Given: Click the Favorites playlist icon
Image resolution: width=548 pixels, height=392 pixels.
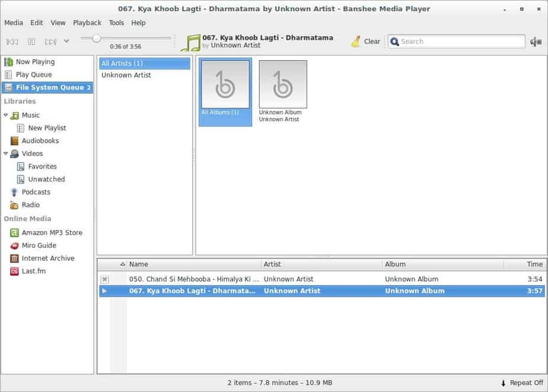Looking at the screenshot, I should [21, 167].
